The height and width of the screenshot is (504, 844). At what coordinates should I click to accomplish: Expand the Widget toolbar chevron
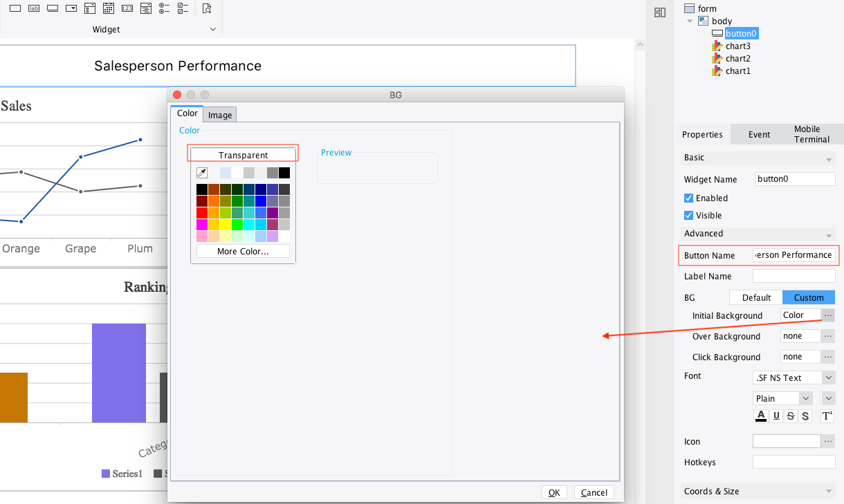[213, 30]
